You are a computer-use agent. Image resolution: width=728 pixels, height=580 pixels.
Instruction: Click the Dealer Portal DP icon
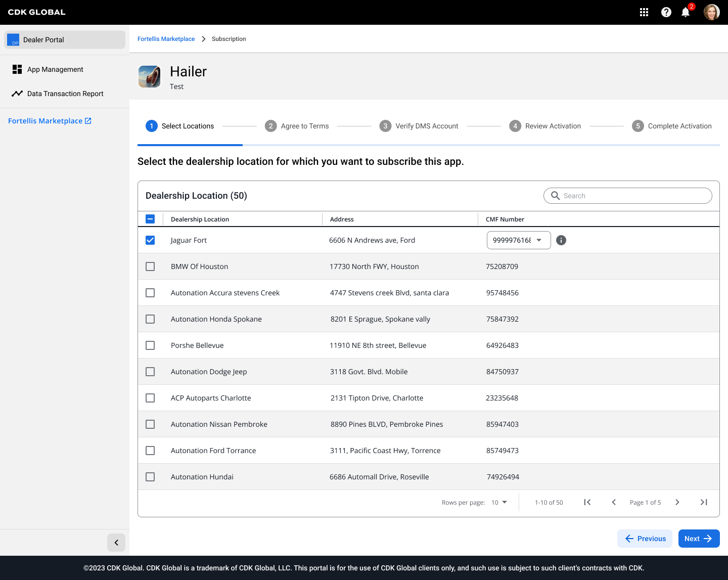tap(13, 40)
